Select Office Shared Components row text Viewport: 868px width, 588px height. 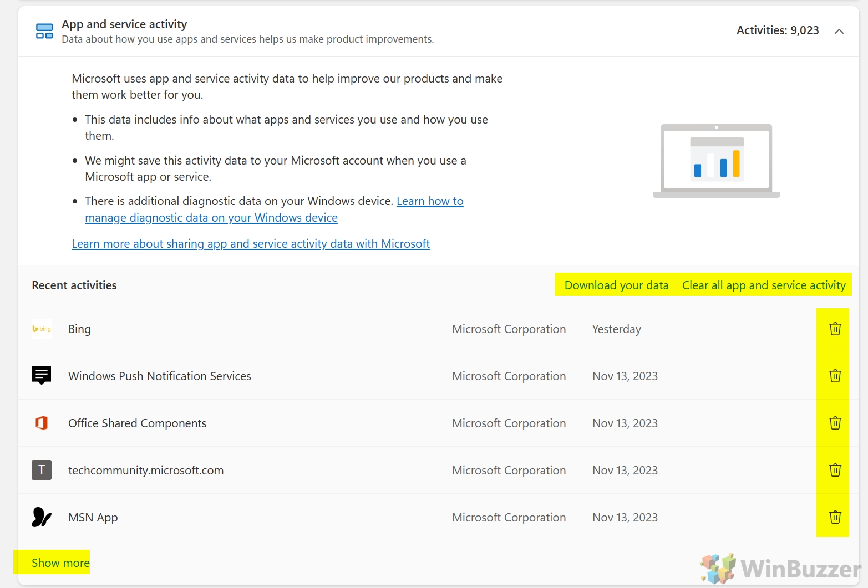137,423
